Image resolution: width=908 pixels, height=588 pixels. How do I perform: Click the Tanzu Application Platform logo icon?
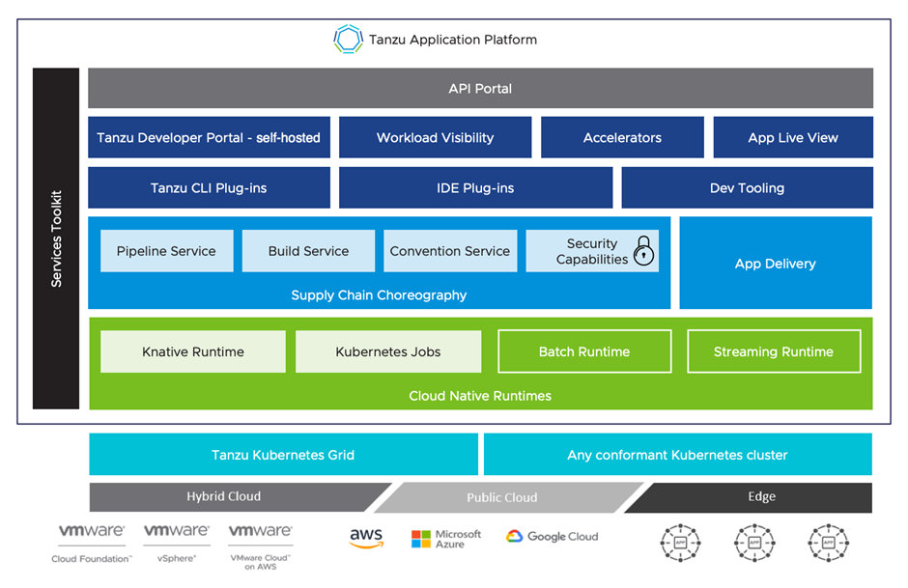tap(348, 40)
